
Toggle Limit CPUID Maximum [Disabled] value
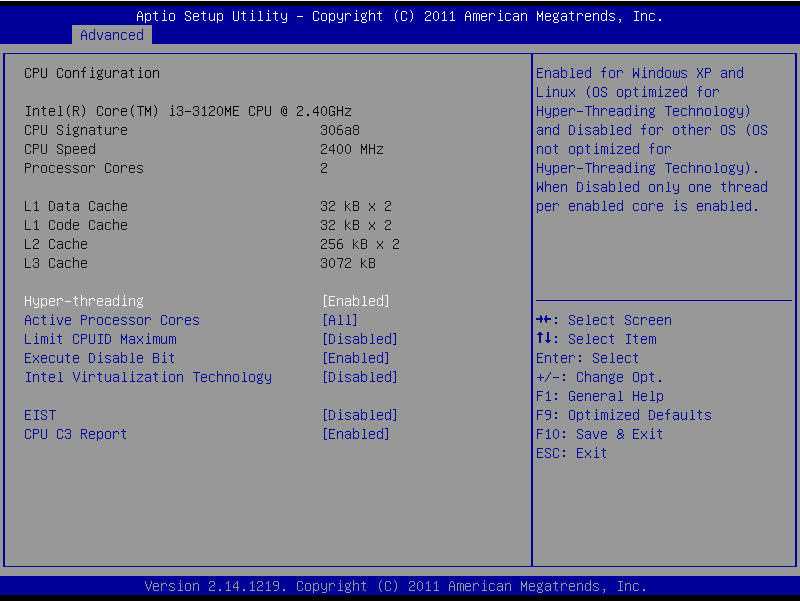[x=359, y=339]
